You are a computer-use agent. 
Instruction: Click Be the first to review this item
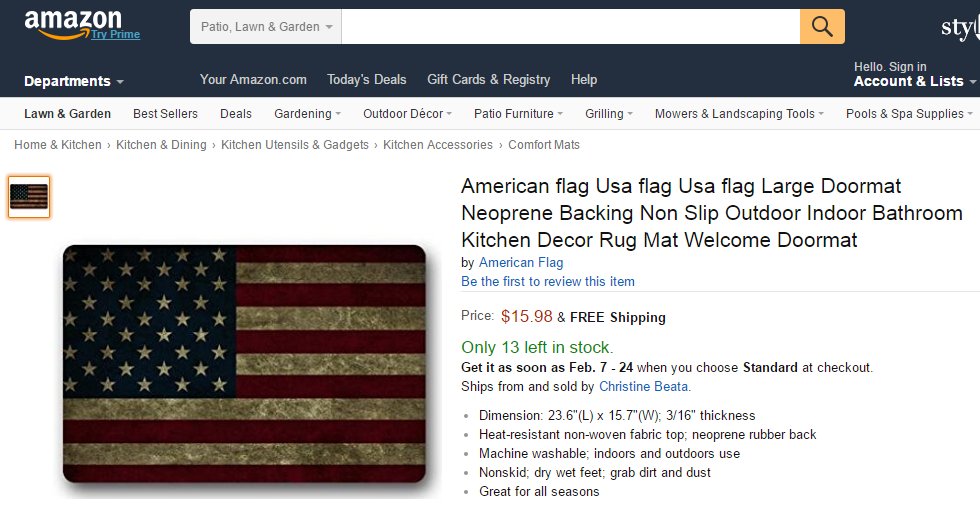[x=548, y=281]
